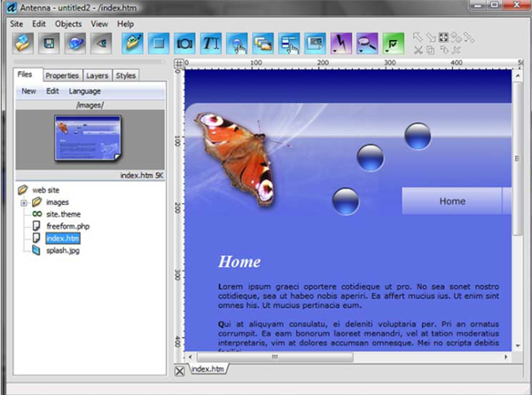Click the save floppy disk toolbar icon
This screenshot has height=395, width=532.
(x=49, y=43)
